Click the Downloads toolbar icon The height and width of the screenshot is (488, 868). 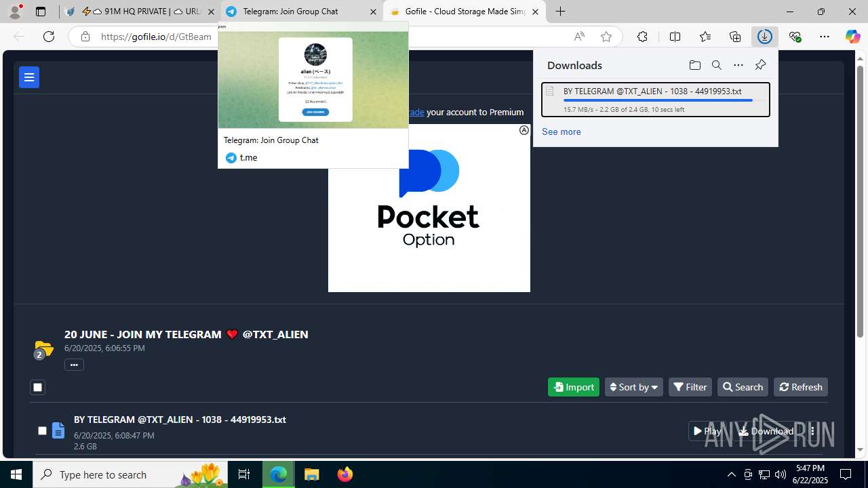click(765, 37)
